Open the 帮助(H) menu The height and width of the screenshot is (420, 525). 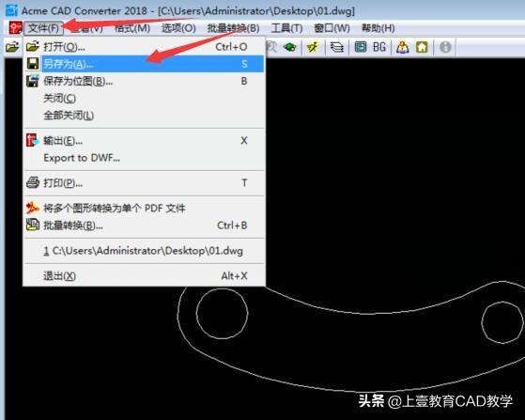coord(378,28)
